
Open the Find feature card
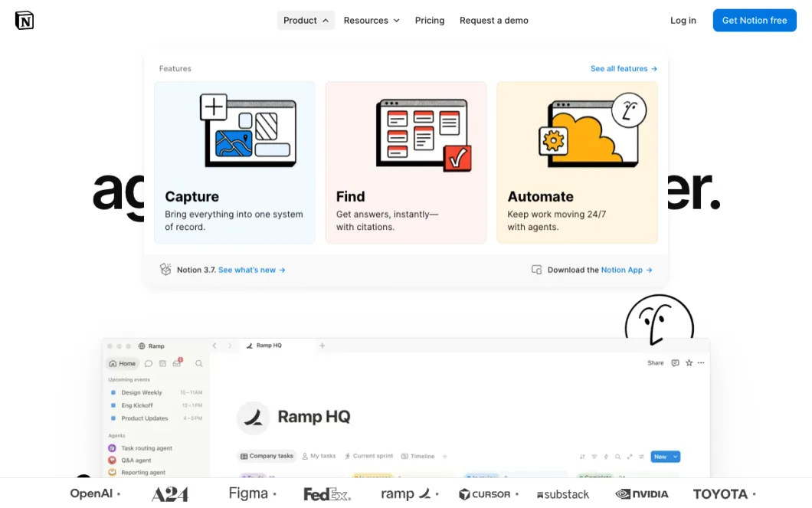click(x=405, y=162)
